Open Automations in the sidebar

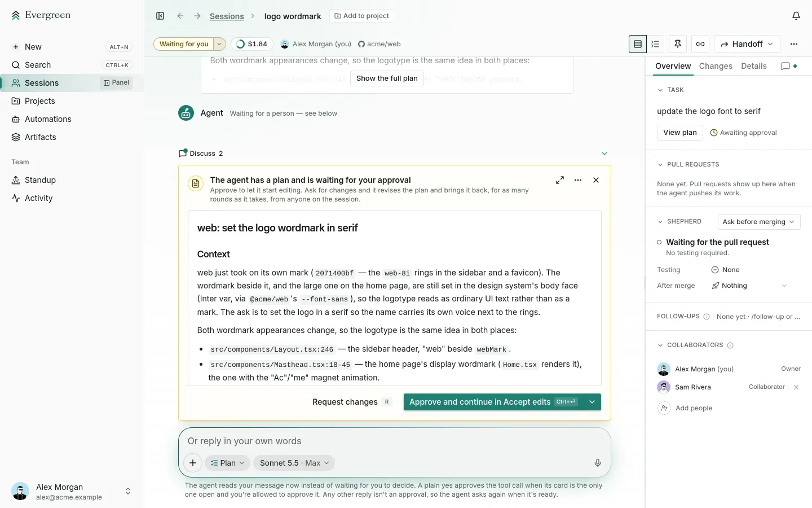(x=72, y=119)
